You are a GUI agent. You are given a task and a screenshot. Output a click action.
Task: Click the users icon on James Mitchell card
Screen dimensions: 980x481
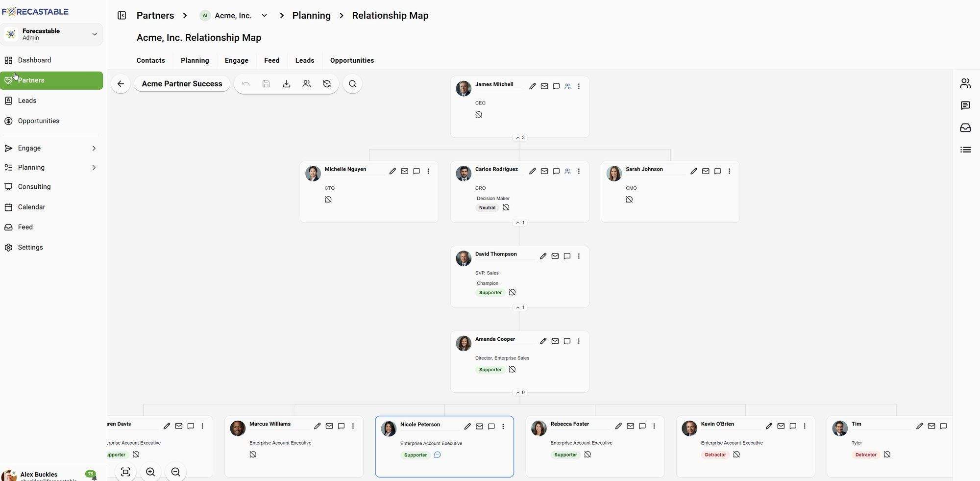coord(567,86)
